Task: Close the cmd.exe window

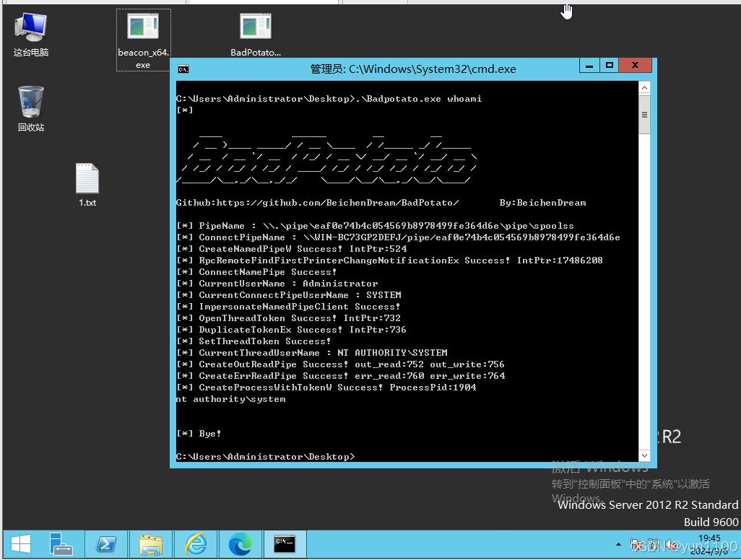Action: [635, 66]
